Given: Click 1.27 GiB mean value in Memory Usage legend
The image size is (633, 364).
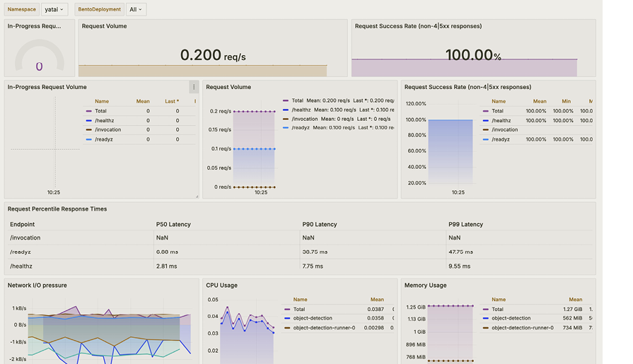Looking at the screenshot, I should [x=572, y=309].
